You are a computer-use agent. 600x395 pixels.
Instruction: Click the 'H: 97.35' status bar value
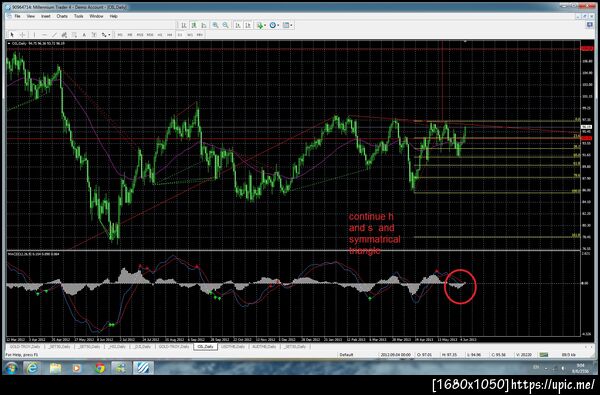(x=450, y=355)
